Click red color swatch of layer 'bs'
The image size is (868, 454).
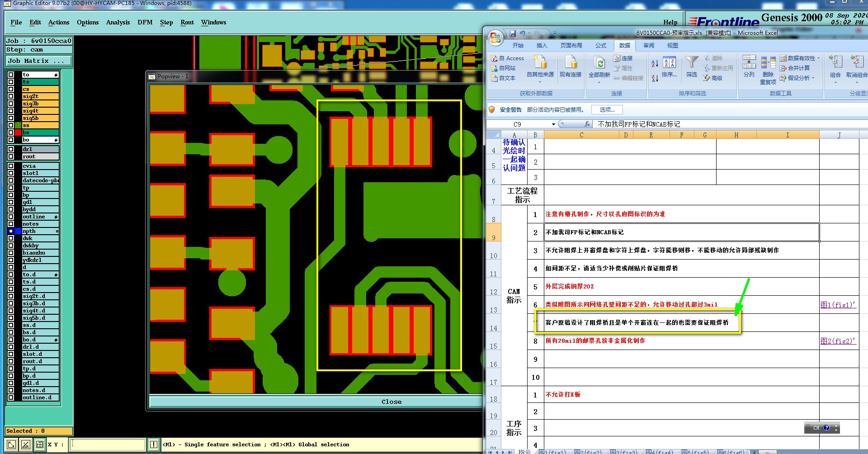click(x=18, y=132)
